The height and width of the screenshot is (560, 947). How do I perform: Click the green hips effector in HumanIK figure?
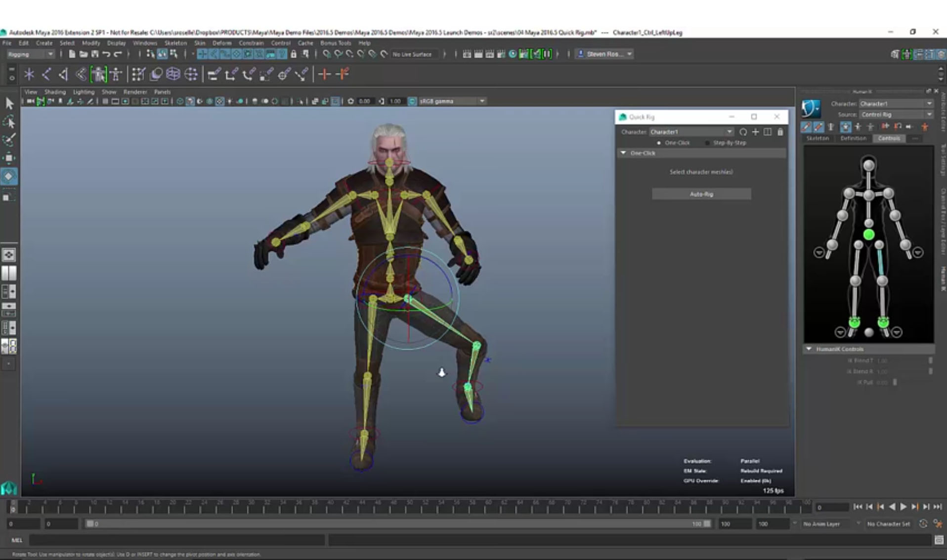pos(868,234)
